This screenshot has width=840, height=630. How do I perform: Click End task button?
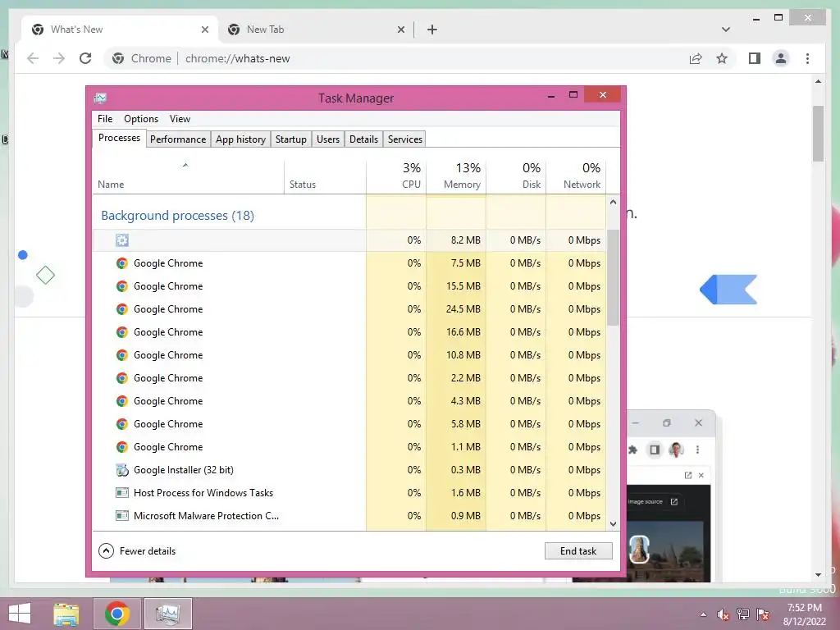[578, 551]
